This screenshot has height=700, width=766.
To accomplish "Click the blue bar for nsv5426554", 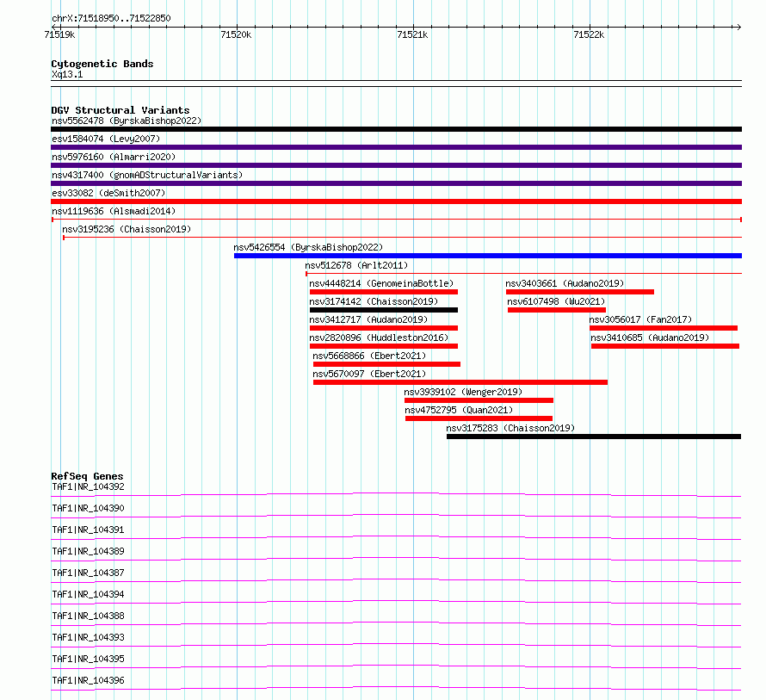I will point(488,256).
